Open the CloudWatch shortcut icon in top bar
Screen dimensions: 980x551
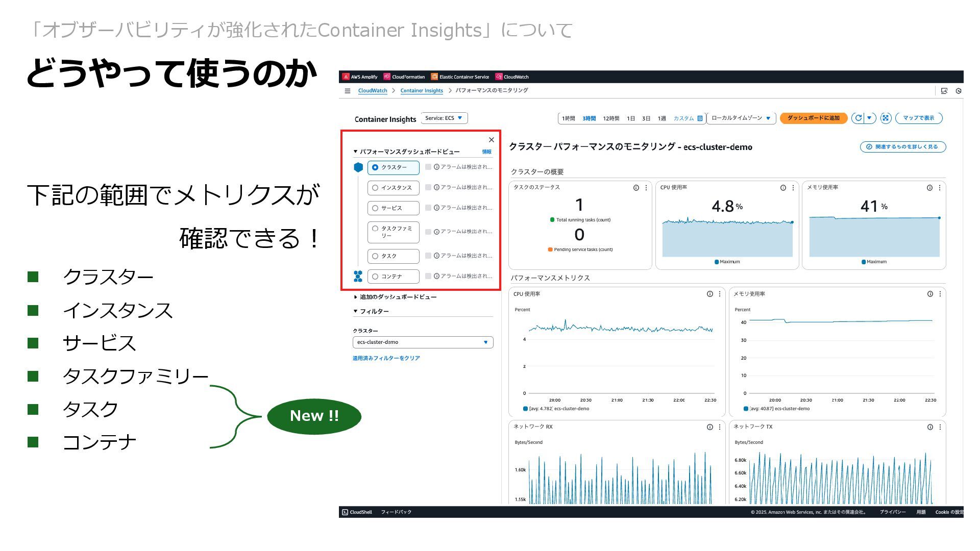point(499,77)
